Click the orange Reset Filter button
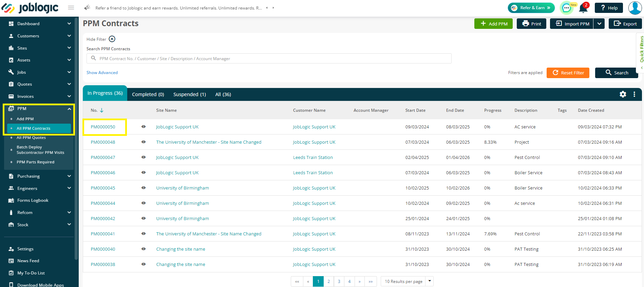This screenshot has height=287, width=644. click(568, 73)
